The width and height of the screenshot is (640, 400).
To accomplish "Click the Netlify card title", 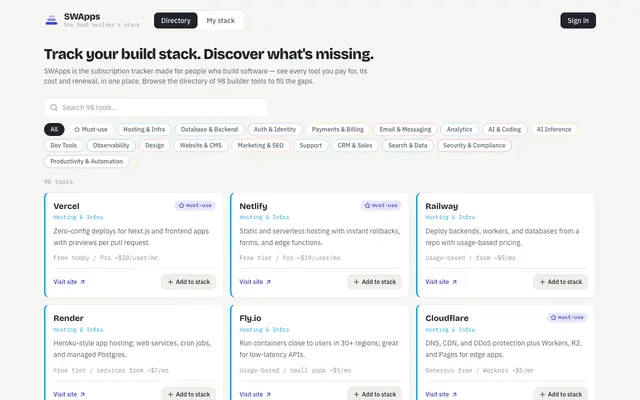I will pos(253,207).
